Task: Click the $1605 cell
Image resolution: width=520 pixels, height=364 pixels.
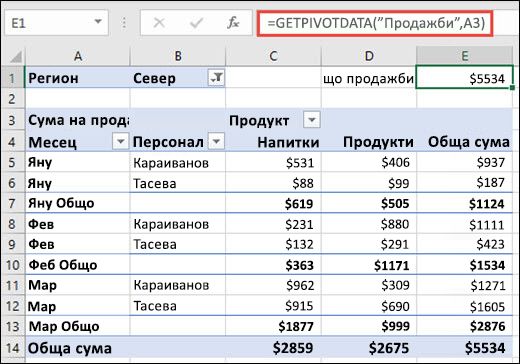Action: tap(464, 306)
